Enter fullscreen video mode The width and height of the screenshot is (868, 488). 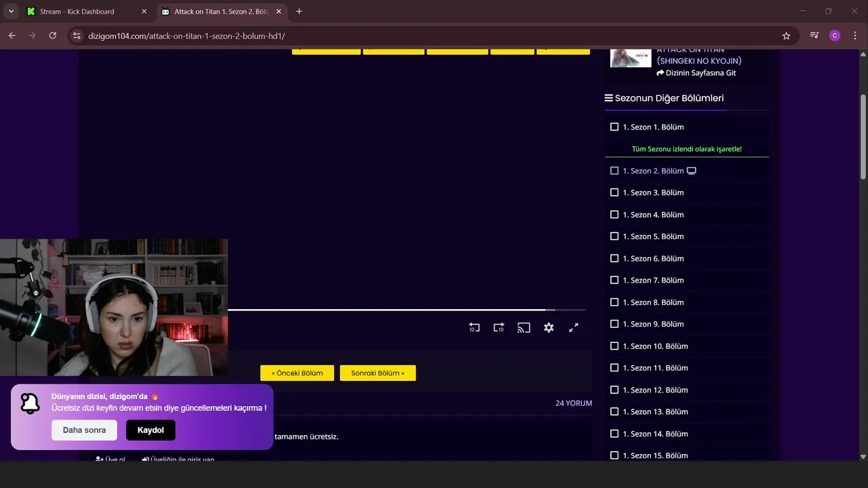[574, 327]
